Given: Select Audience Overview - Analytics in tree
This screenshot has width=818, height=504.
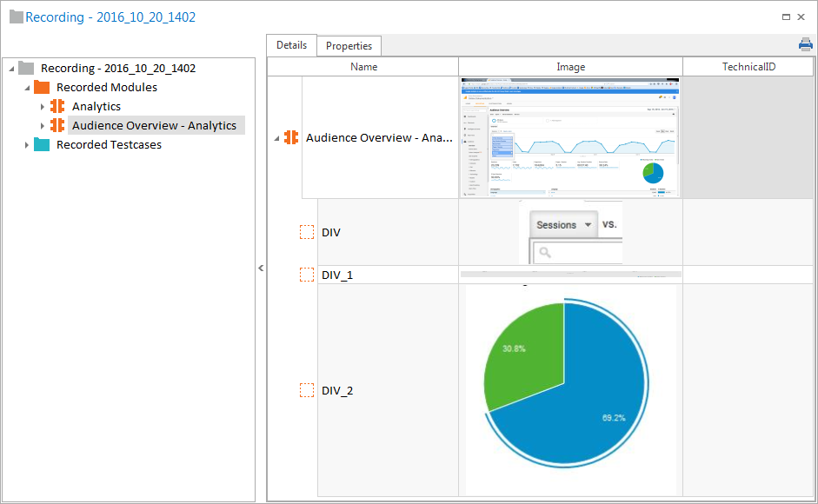Looking at the screenshot, I should click(x=154, y=125).
